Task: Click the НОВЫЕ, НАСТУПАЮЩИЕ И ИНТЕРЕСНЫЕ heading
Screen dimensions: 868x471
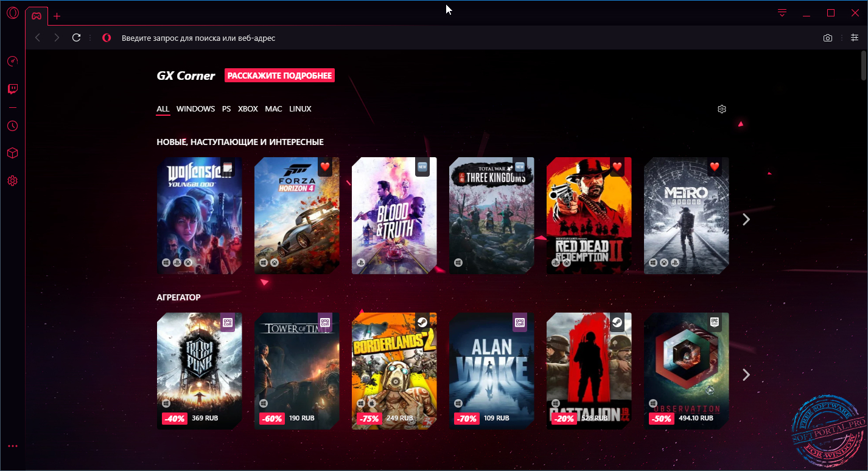Action: (x=240, y=142)
